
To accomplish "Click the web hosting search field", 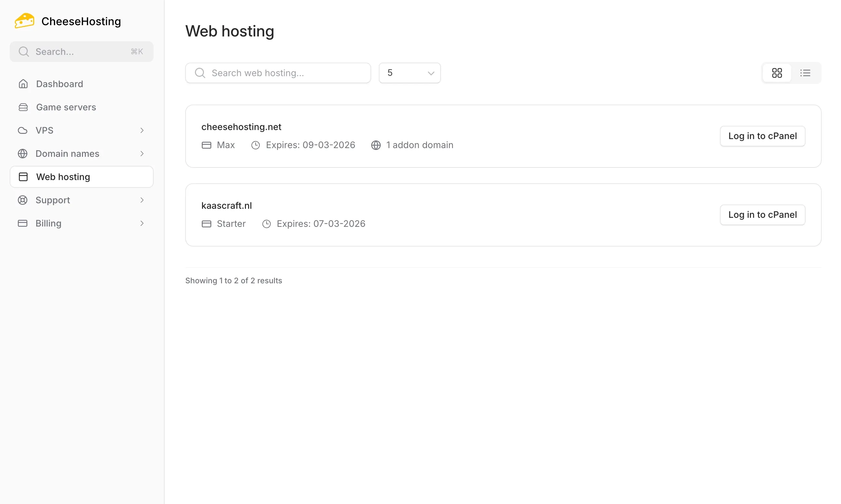I will point(278,73).
